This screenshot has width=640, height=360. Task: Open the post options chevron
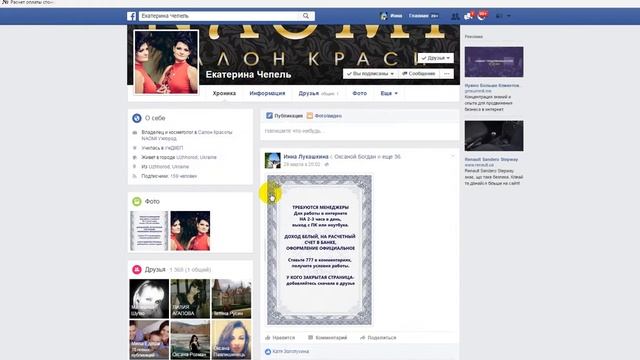tap(452, 156)
